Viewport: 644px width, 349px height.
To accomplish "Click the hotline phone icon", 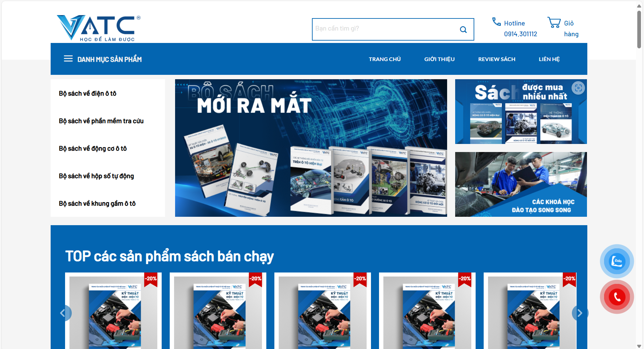I will (496, 22).
